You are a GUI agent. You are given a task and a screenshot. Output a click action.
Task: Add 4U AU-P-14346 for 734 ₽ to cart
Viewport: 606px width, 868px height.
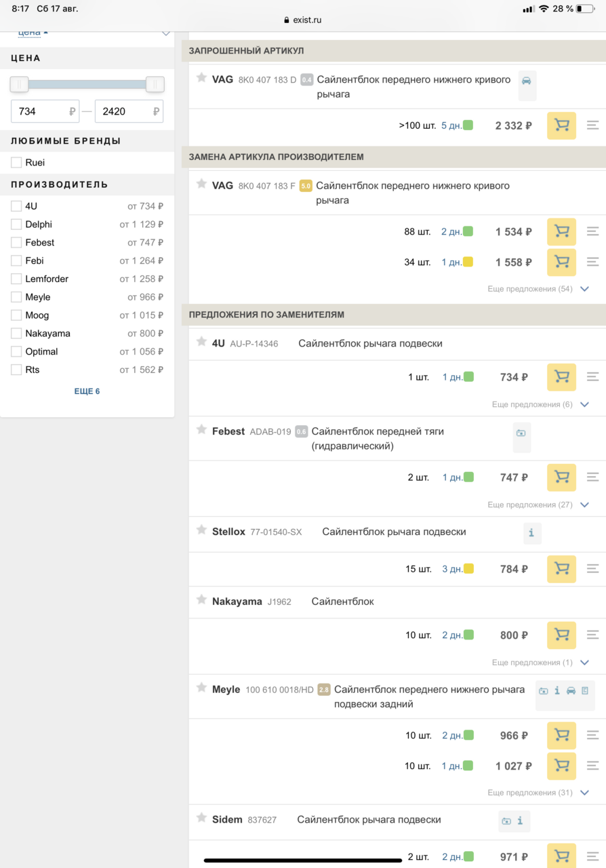(561, 377)
